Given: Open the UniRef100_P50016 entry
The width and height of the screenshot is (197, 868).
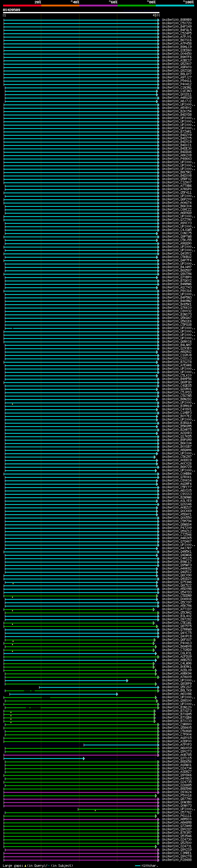Looking at the screenshot, I should point(176,795).
